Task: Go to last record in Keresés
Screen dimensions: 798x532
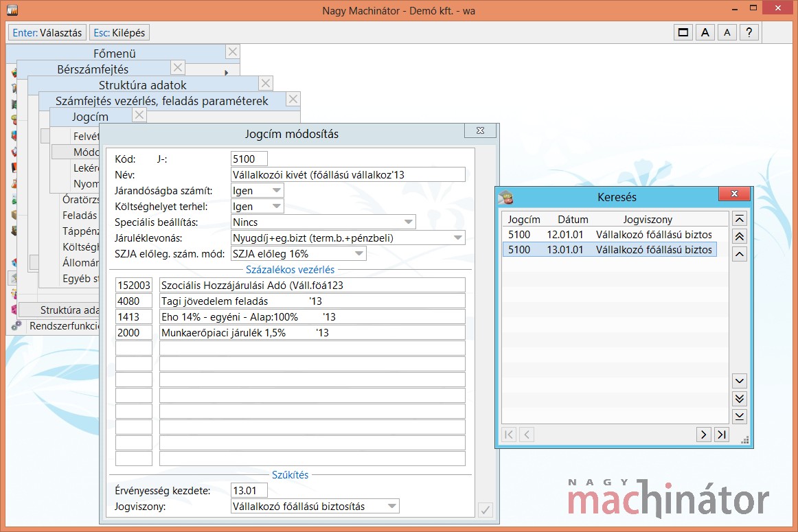Action: pyautogui.click(x=721, y=435)
